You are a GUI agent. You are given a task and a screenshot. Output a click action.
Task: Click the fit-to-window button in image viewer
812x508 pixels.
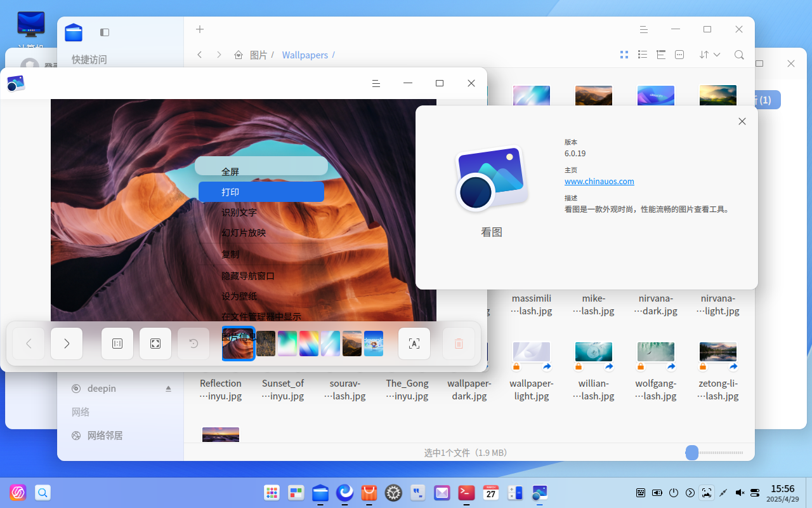tap(155, 344)
